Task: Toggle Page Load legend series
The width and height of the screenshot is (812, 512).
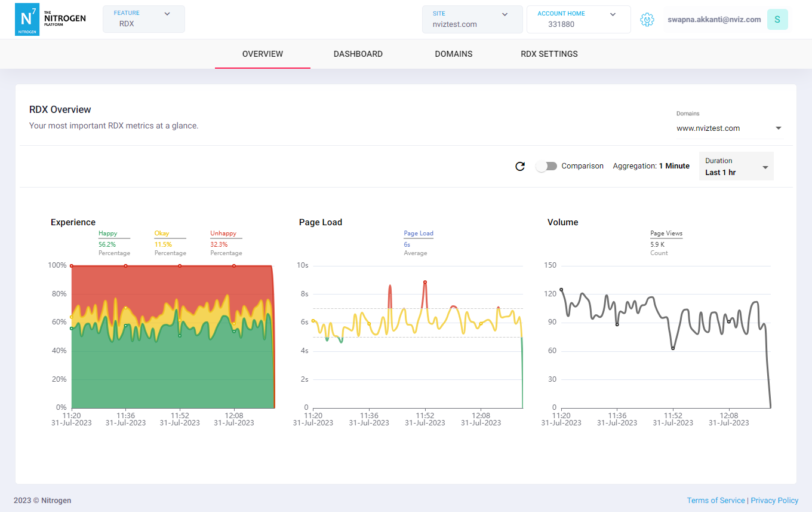Action: point(418,234)
